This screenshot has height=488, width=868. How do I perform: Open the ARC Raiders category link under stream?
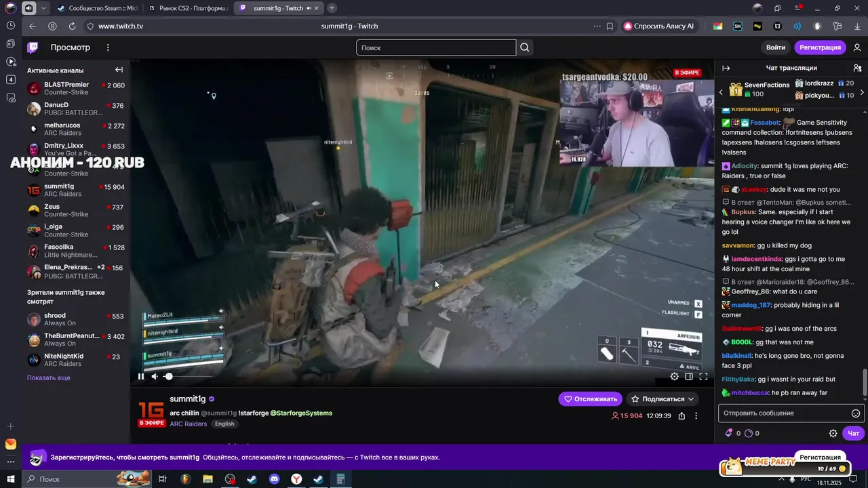(x=189, y=424)
